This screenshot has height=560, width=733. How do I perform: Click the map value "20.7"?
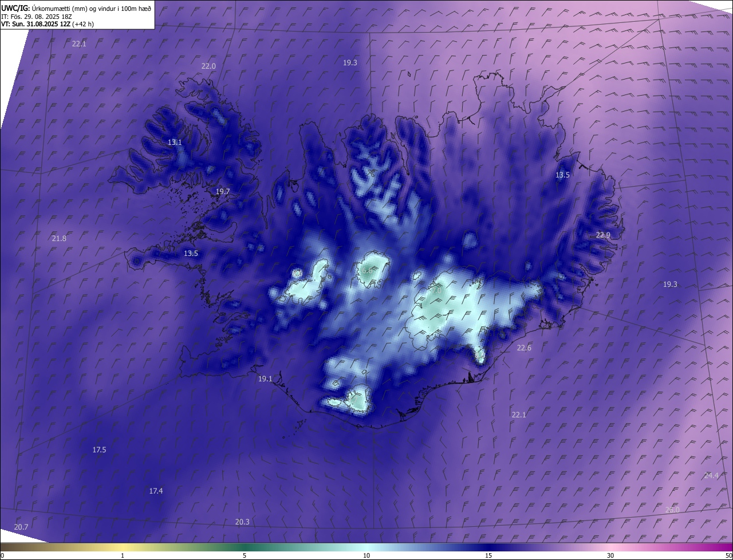pyautogui.click(x=21, y=527)
